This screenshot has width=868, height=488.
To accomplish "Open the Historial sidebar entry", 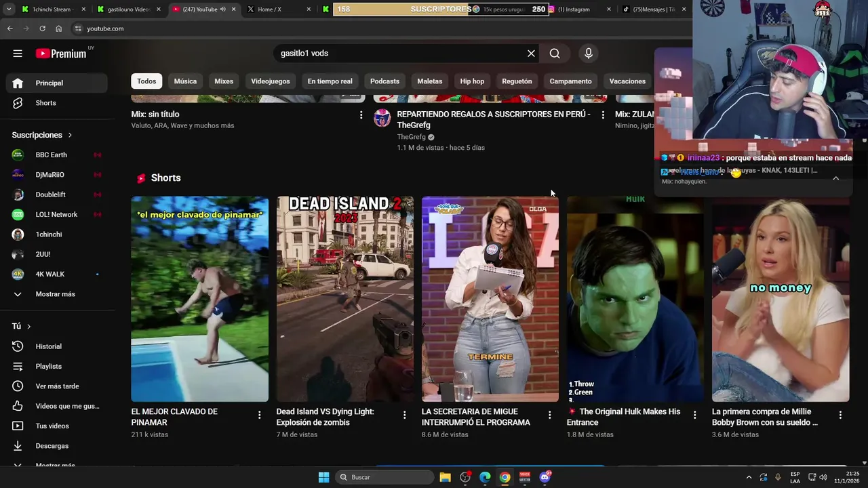I will pos(57,346).
